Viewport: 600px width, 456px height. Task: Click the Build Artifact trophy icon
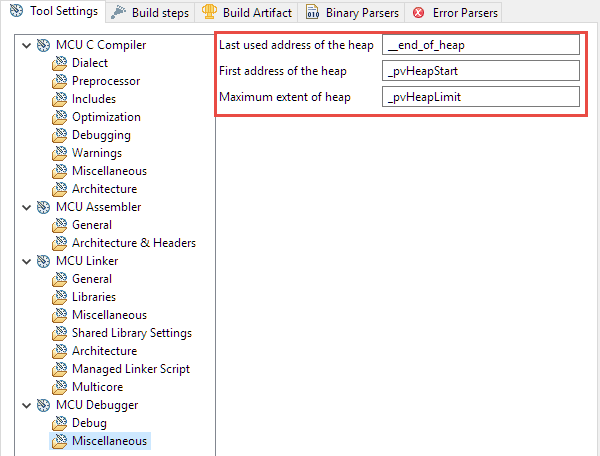pos(209,12)
